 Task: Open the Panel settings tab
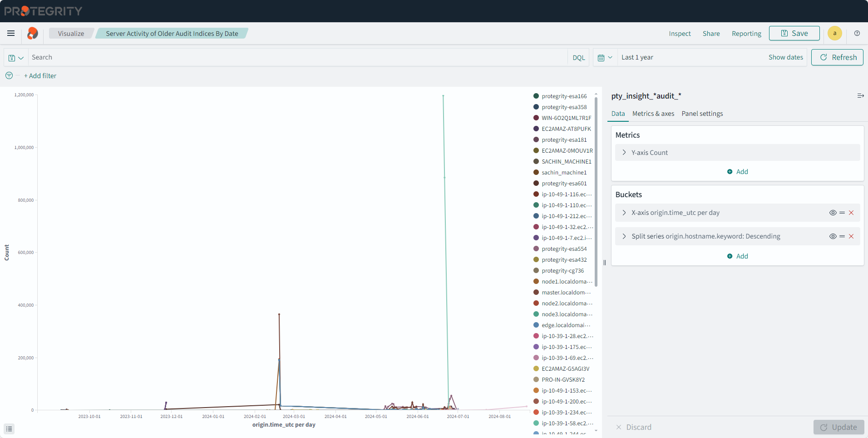pyautogui.click(x=702, y=114)
